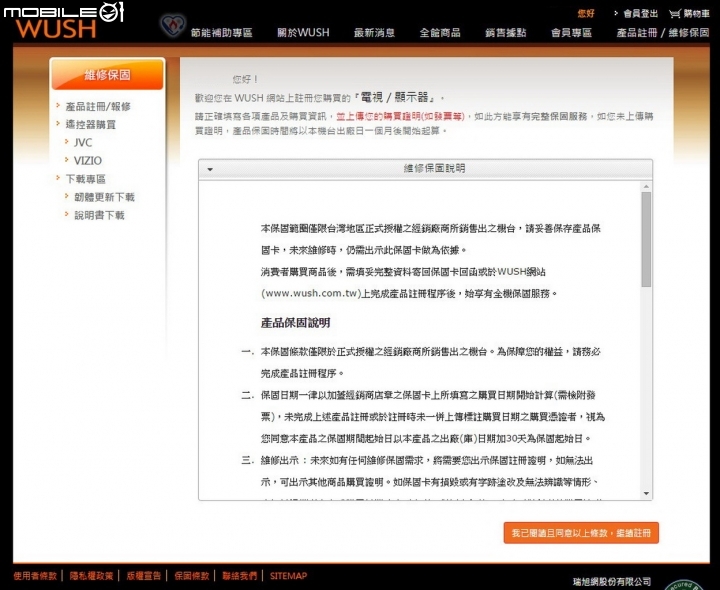Open 隱私權政策 footer link

tap(91, 576)
